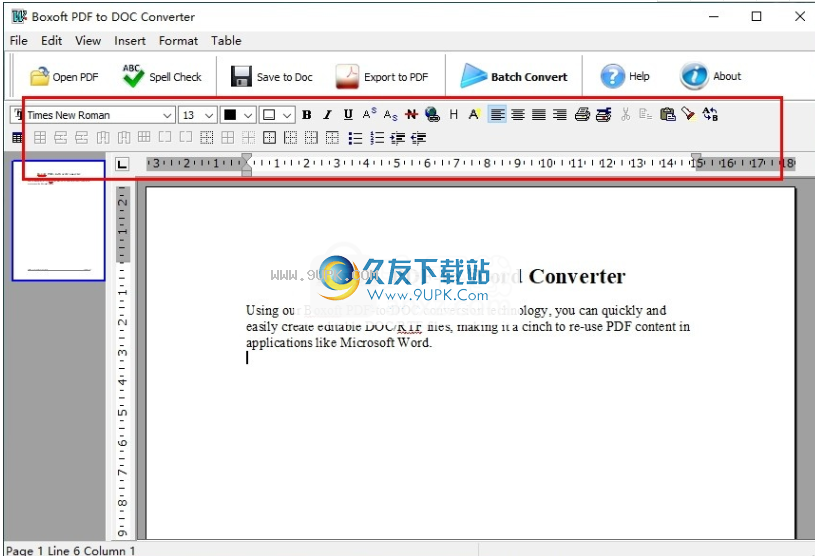The image size is (815, 556).
Task: Toggle subscript formatting
Action: pyautogui.click(x=390, y=115)
